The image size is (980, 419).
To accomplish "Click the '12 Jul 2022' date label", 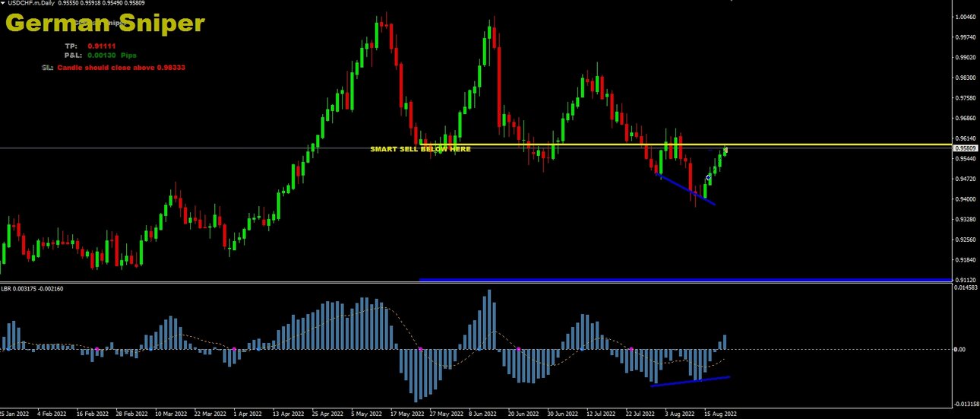I will coord(600,414).
